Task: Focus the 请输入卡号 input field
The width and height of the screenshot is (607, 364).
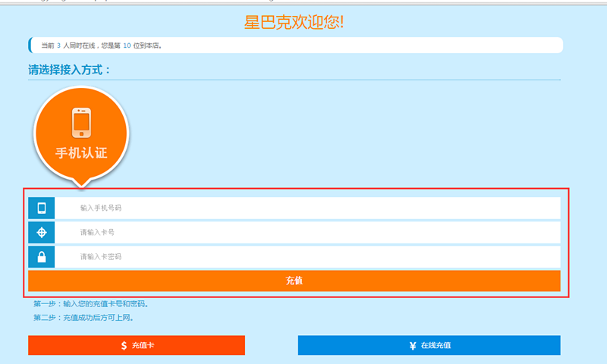Action: coord(307,233)
